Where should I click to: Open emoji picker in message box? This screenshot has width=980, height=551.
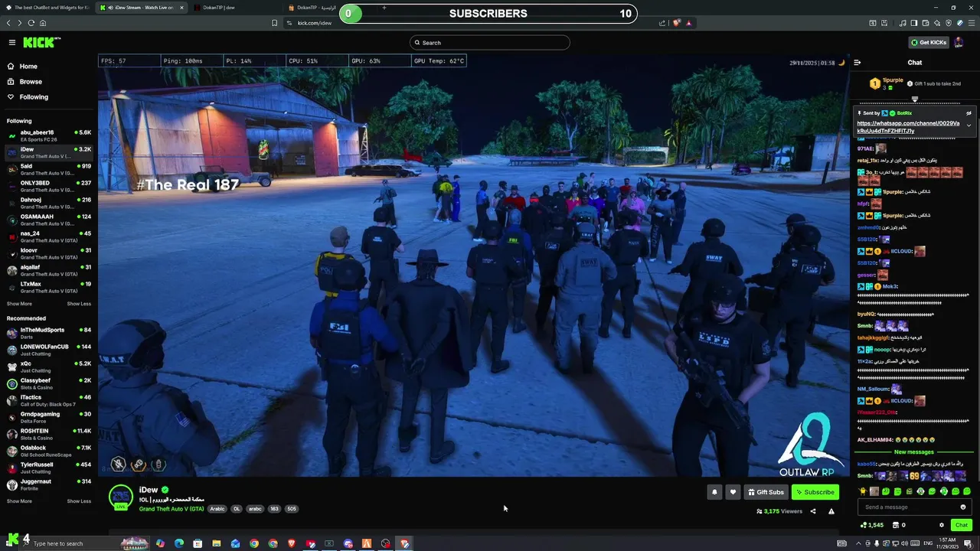pyautogui.click(x=963, y=507)
